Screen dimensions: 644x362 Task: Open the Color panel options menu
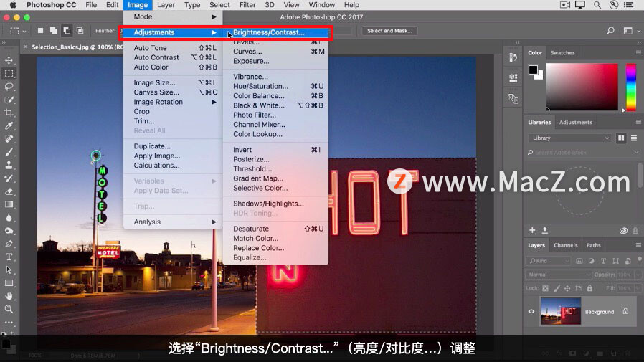(x=638, y=52)
